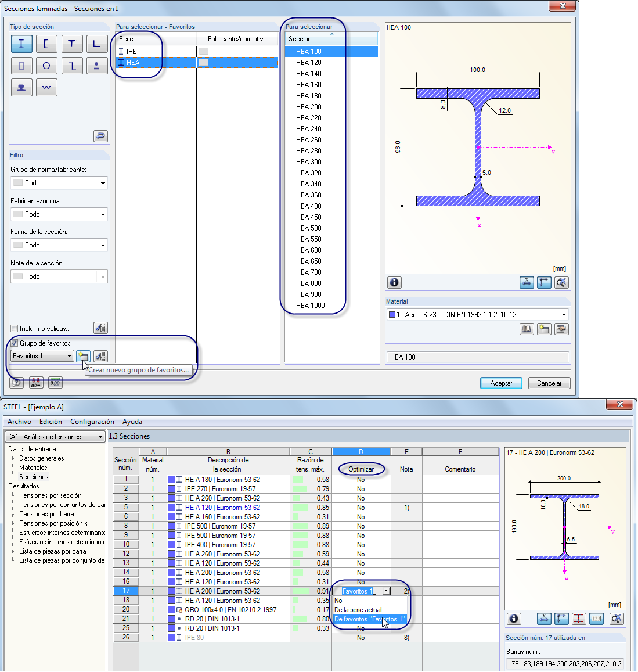Image resolution: width=638 pixels, height=672 pixels.
Task: Open Tensiones por barra in the tree
Action: [x=46, y=514]
